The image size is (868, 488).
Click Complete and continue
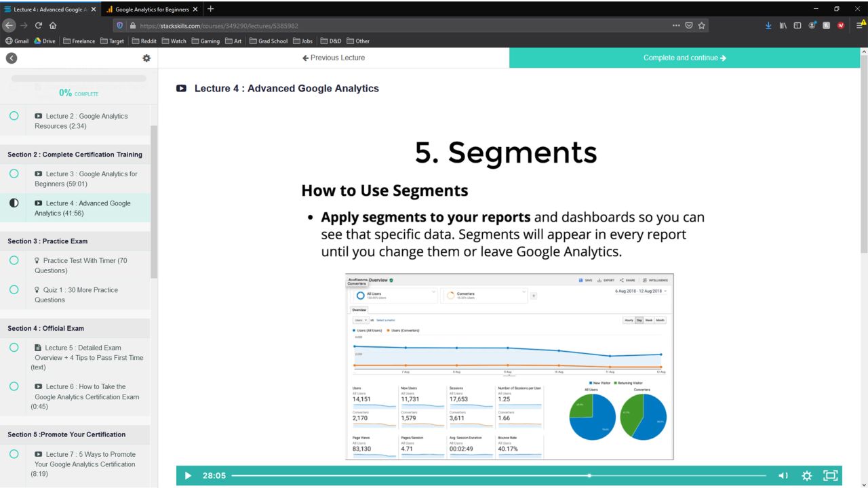pos(685,58)
